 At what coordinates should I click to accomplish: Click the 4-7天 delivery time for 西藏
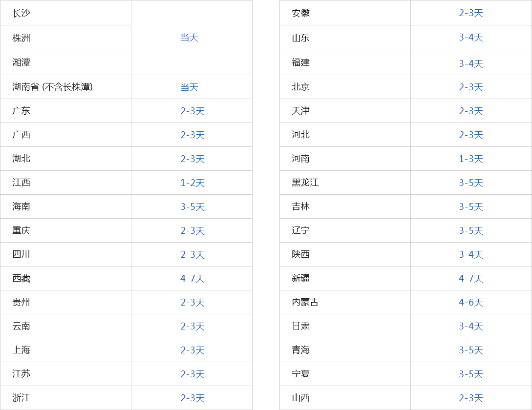(192, 279)
